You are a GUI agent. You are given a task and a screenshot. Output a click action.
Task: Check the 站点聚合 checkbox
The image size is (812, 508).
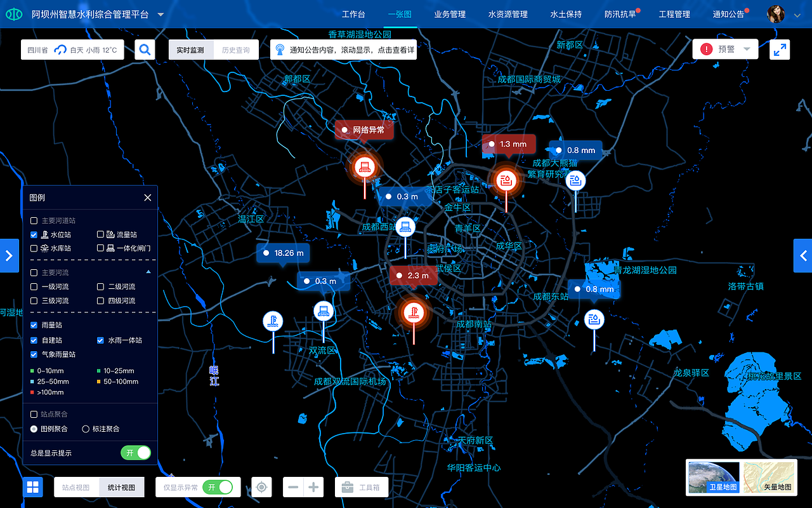[x=34, y=414]
